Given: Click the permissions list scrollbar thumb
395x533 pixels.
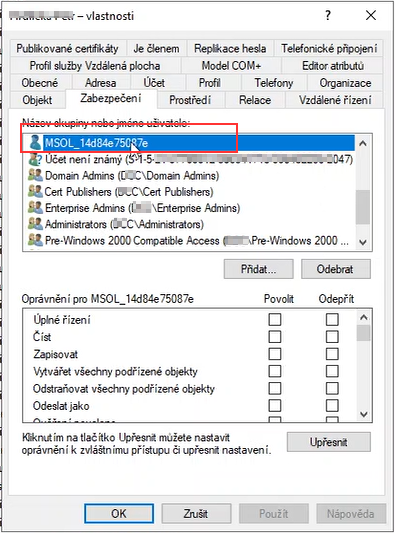Looking at the screenshot, I should point(363,333).
